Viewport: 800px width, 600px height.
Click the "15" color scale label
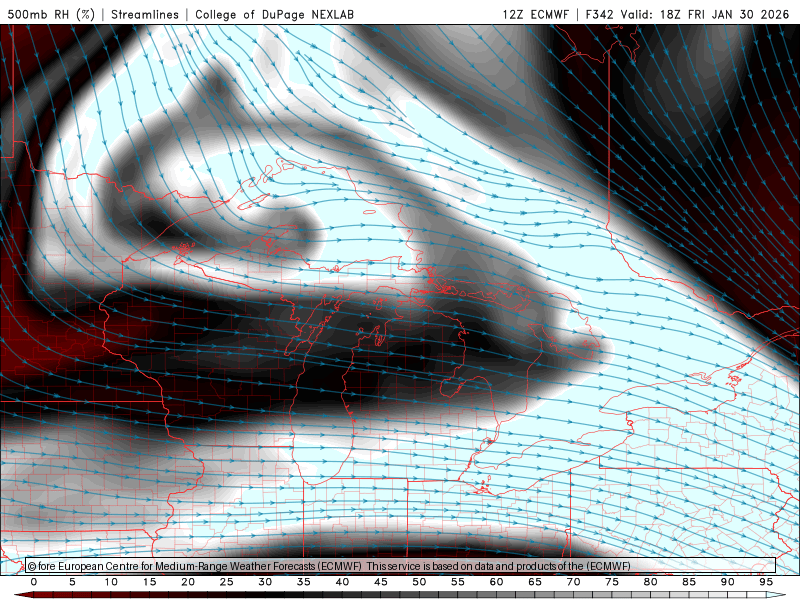[149, 582]
